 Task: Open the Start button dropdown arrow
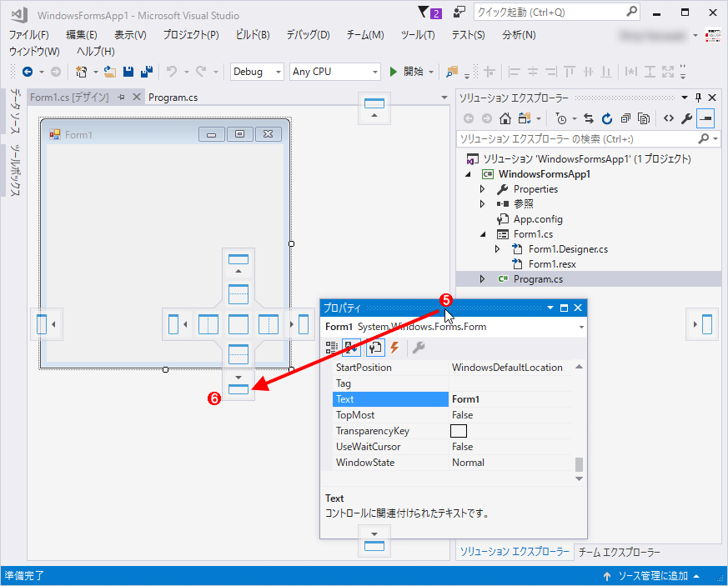(431, 72)
